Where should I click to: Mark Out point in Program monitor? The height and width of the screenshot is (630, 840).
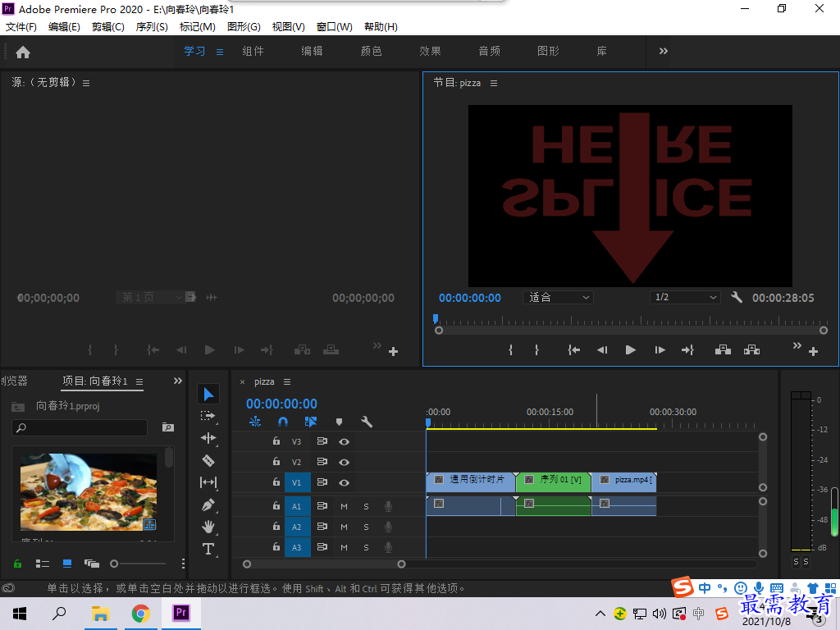coord(536,349)
